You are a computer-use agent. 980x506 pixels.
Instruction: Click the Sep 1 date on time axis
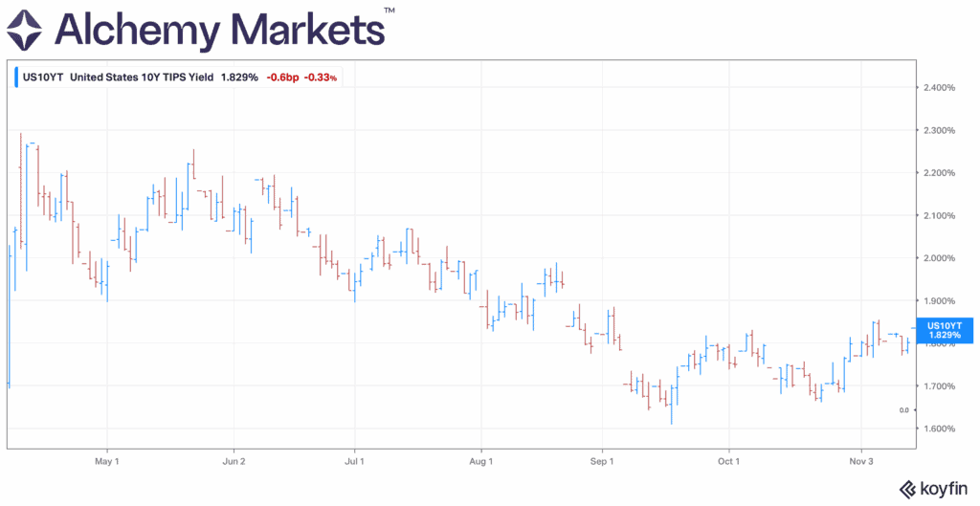tap(603, 461)
